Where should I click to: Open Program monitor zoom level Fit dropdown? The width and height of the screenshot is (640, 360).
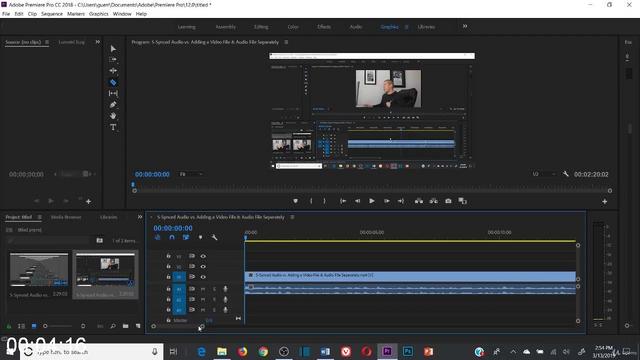[x=191, y=174]
